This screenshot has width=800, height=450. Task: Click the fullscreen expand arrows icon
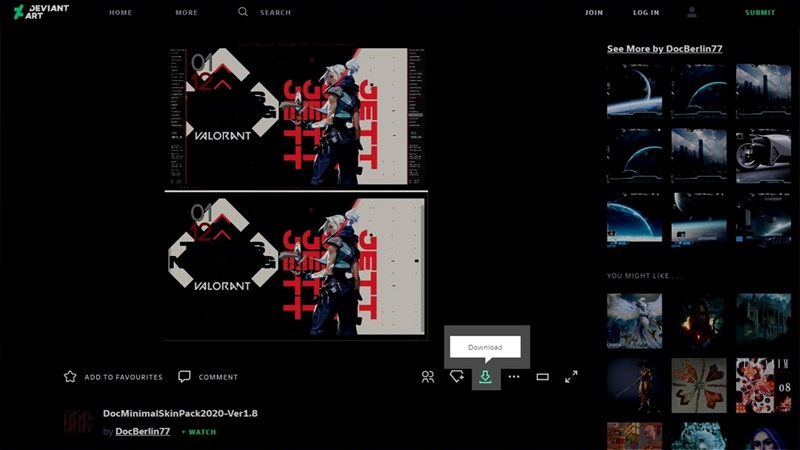(x=571, y=377)
